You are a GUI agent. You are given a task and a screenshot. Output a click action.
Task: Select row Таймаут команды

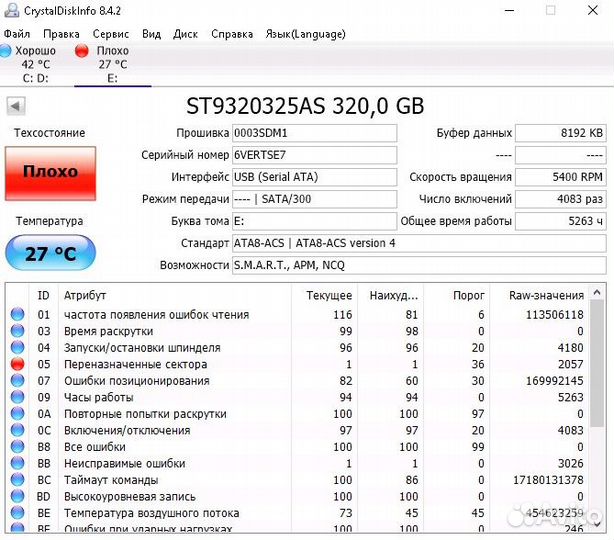[x=298, y=480]
